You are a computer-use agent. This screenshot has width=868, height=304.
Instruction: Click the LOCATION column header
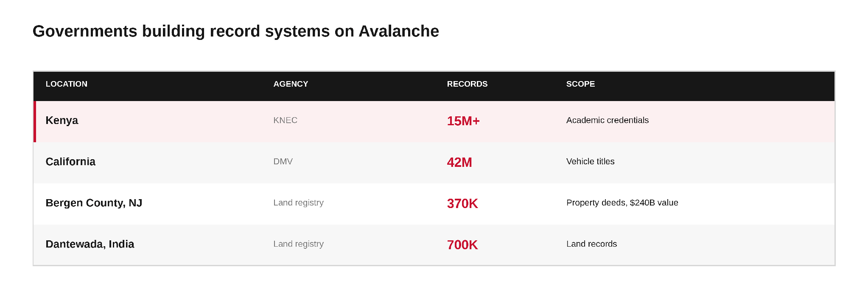67,84
